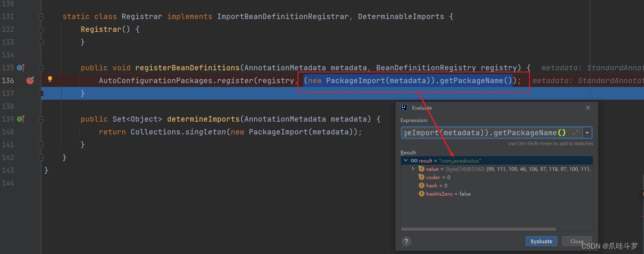Collapse registerBeanDefinitions method fold at line 135
644x254 pixels.
(41, 68)
